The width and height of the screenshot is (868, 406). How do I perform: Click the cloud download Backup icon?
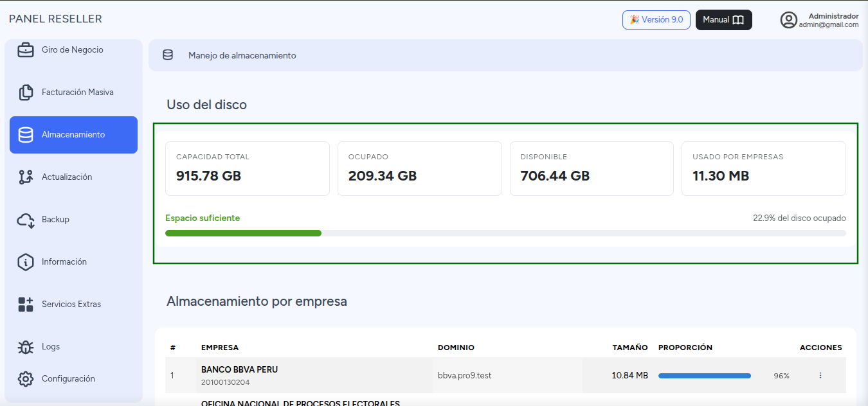click(26, 220)
